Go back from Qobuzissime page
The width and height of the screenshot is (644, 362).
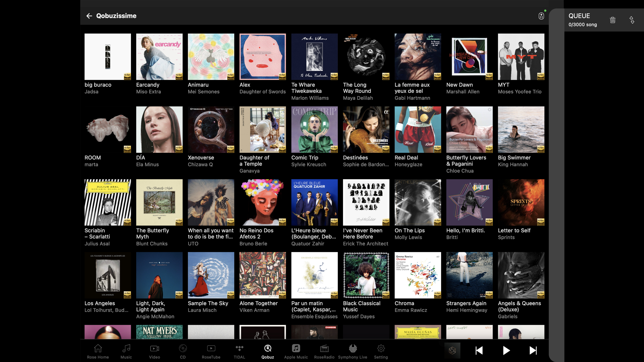click(89, 16)
